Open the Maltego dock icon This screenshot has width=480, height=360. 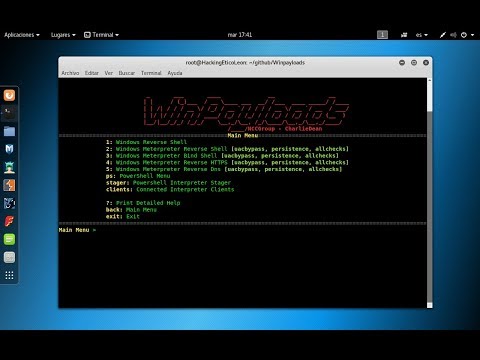tap(9, 203)
